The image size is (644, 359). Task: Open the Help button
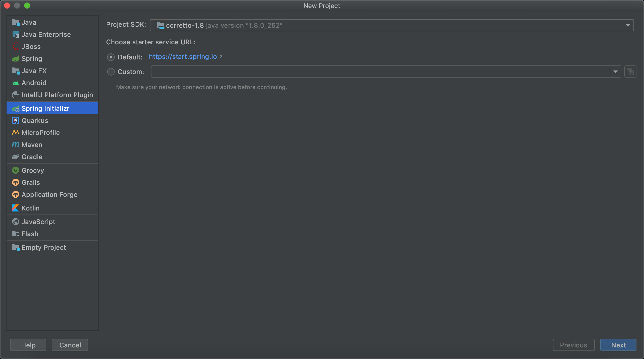[28, 345]
